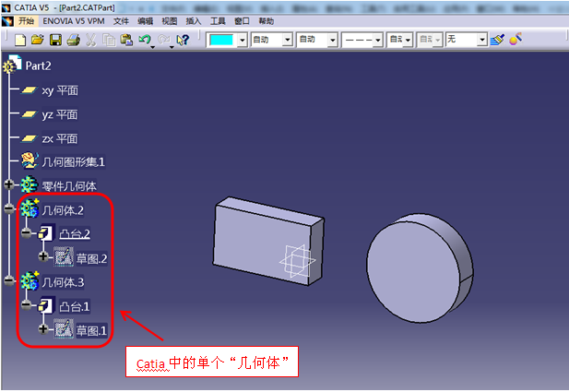Click the Save disk icon

tap(54, 40)
